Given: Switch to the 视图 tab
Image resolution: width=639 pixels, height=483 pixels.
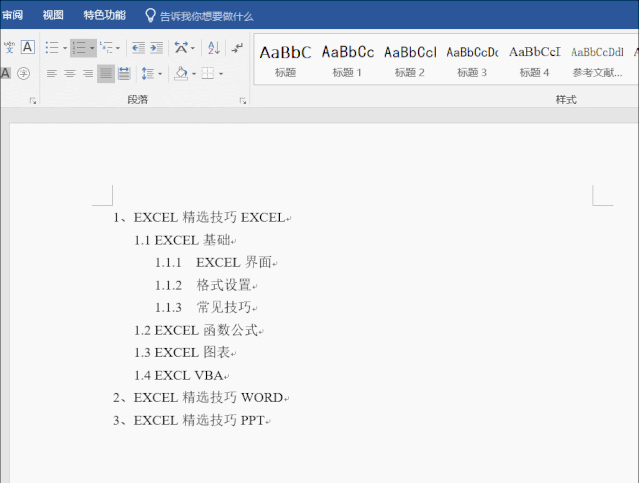Looking at the screenshot, I should point(53,15).
